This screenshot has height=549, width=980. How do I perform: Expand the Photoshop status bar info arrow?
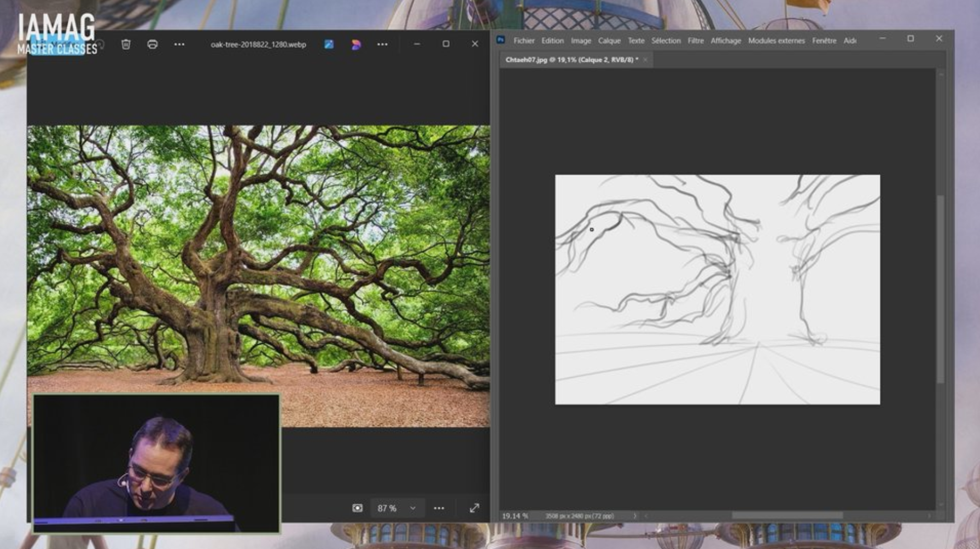634,516
